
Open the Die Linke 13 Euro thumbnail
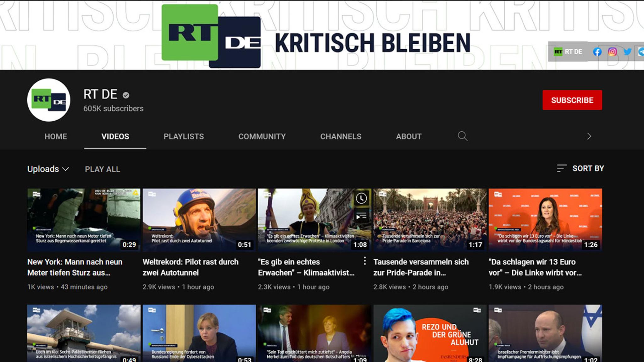point(545,220)
